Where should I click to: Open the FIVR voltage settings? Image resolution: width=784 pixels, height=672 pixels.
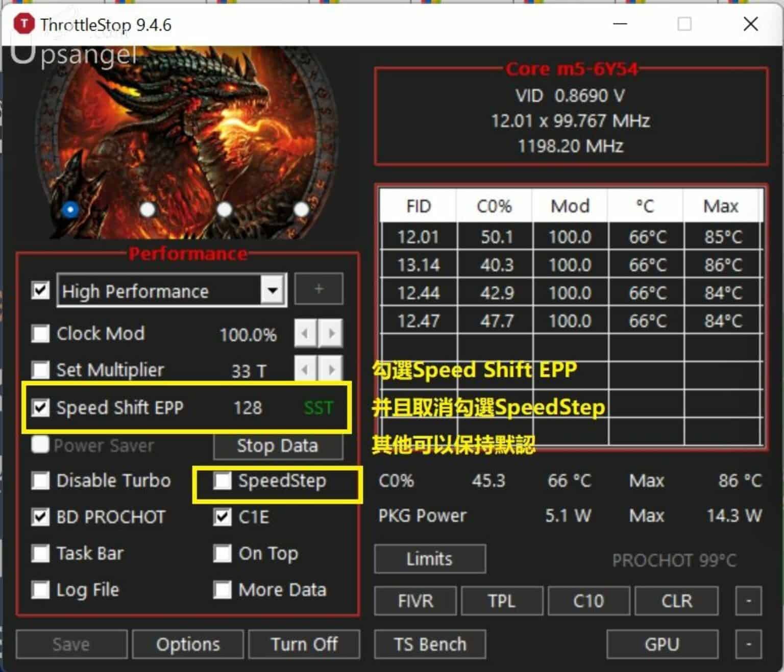click(414, 601)
